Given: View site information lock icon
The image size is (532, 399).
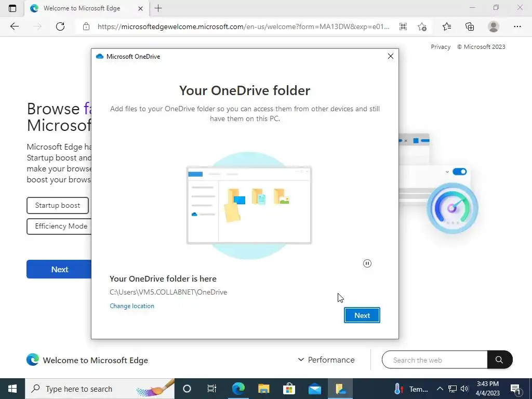Looking at the screenshot, I should tap(86, 26).
